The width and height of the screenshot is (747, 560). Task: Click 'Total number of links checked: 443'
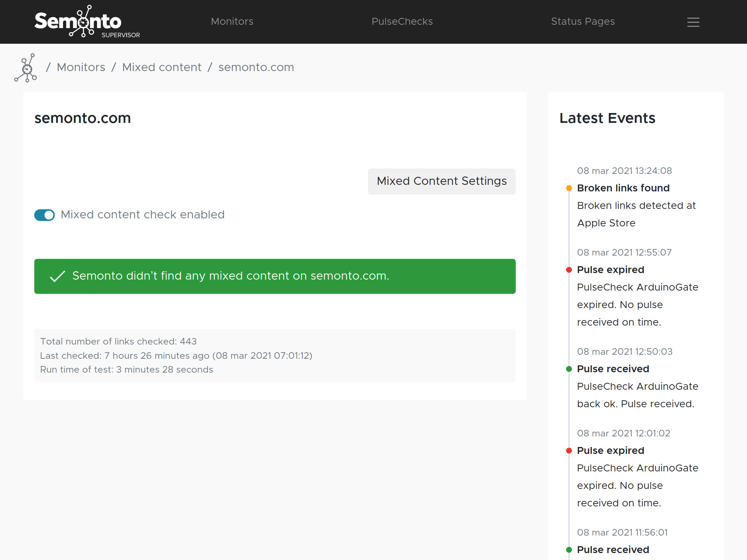pos(118,342)
